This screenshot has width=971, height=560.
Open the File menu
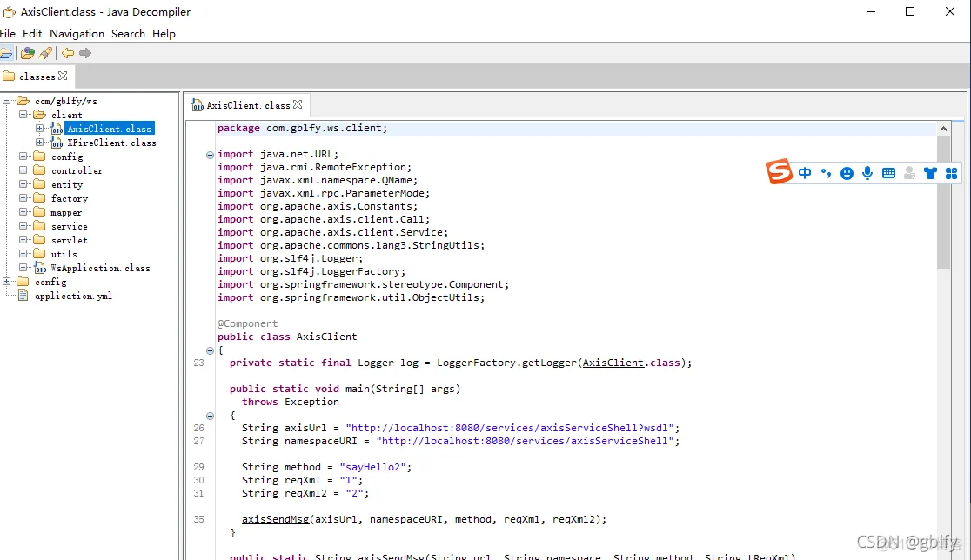(8, 33)
